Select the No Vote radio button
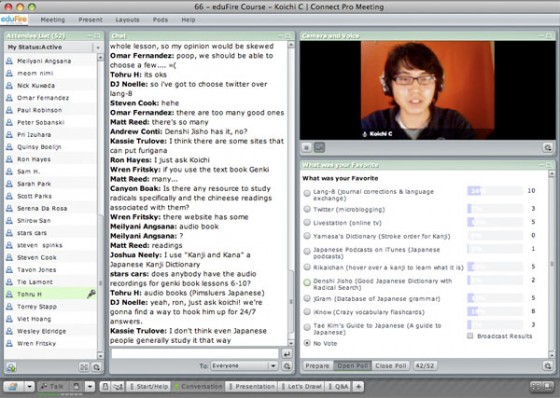Screen dimensions: 560x398 pos(307,343)
